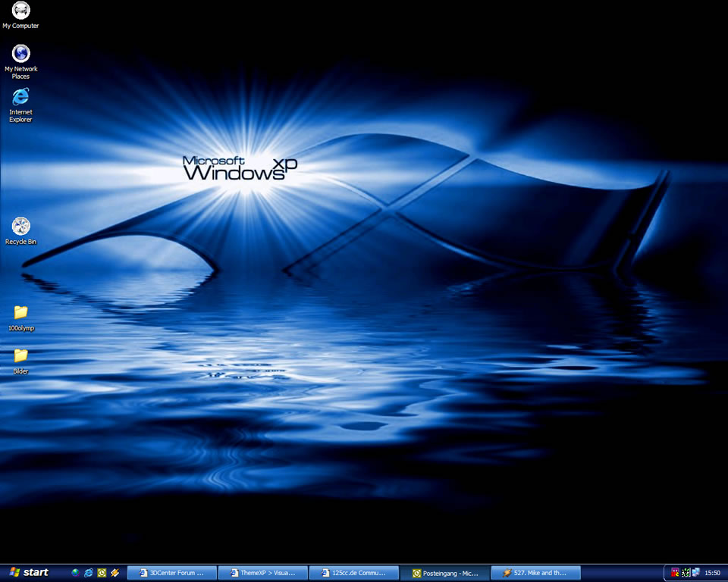Screen dimensions: 728x582
Task: Select the Bilder folder on the desktop
Action: tap(21, 361)
